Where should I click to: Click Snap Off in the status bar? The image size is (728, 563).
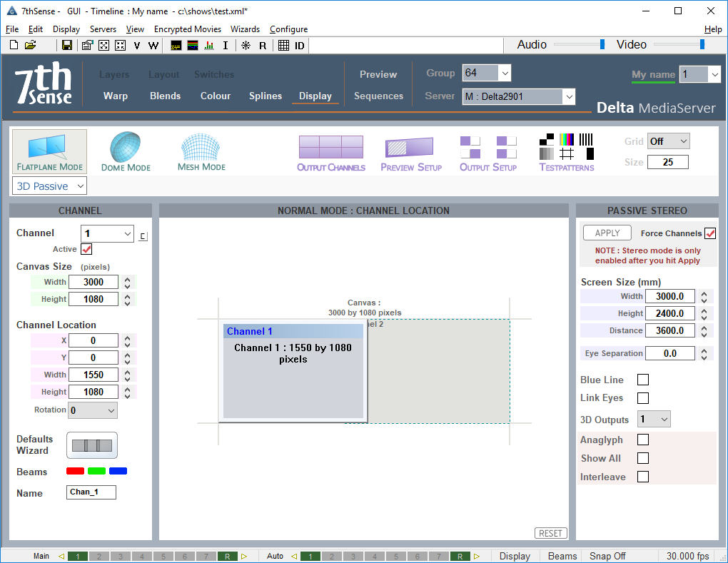point(607,556)
